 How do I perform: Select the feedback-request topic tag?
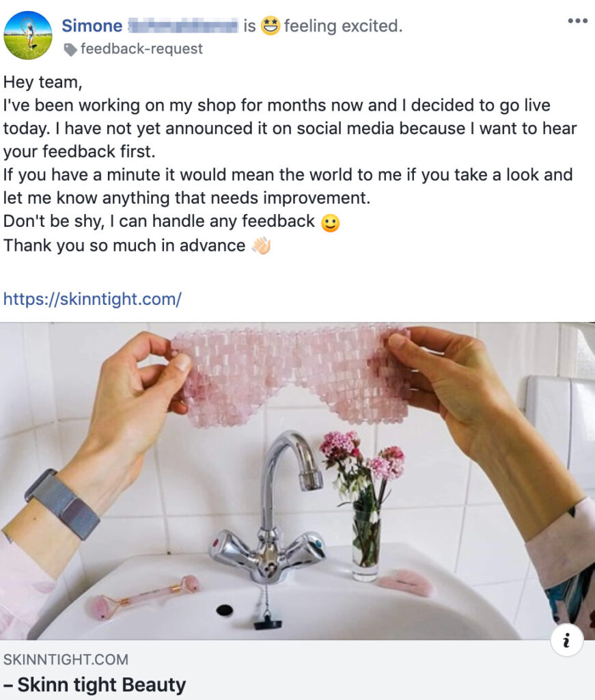(141, 49)
